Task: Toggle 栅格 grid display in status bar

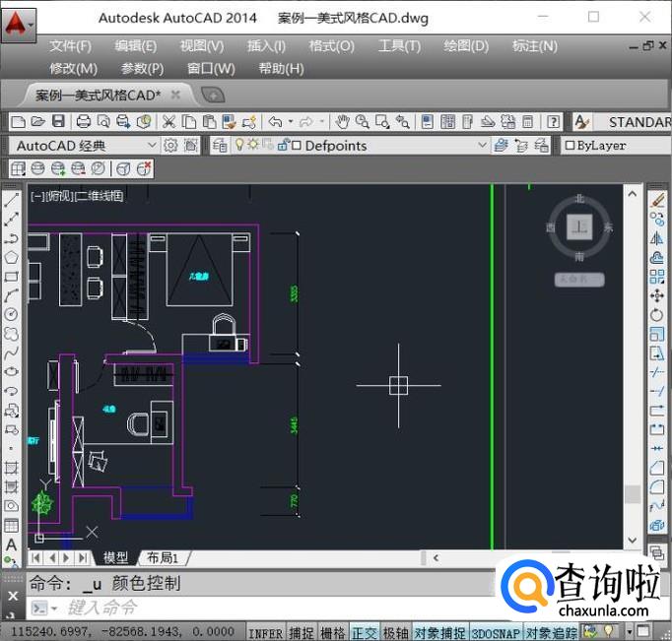Action: coord(333,632)
